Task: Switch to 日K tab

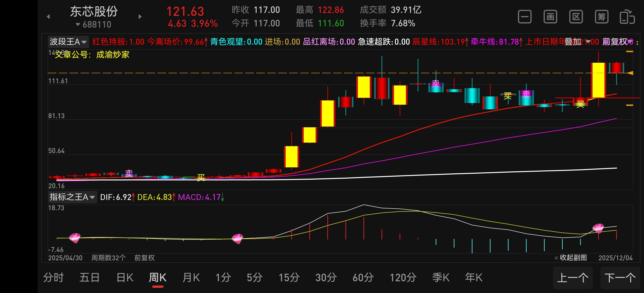Action: tap(125, 277)
